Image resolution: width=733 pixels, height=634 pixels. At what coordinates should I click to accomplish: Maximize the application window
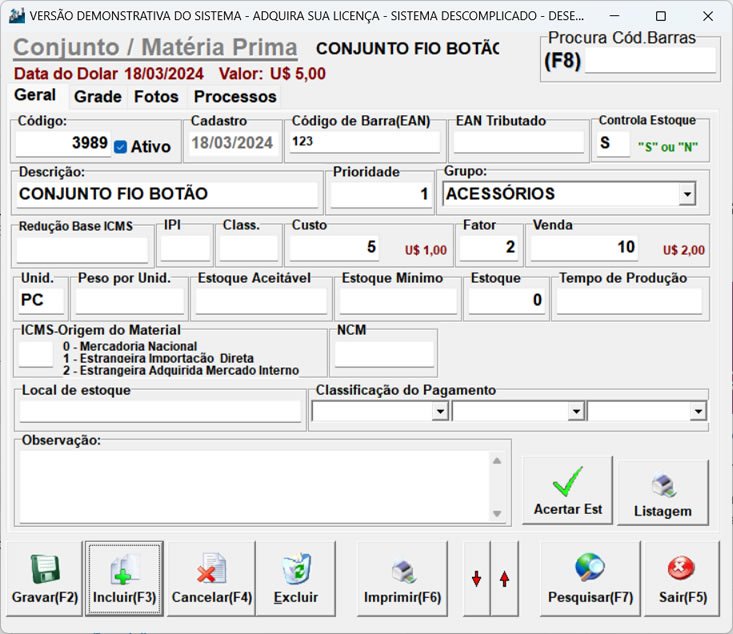[661, 16]
